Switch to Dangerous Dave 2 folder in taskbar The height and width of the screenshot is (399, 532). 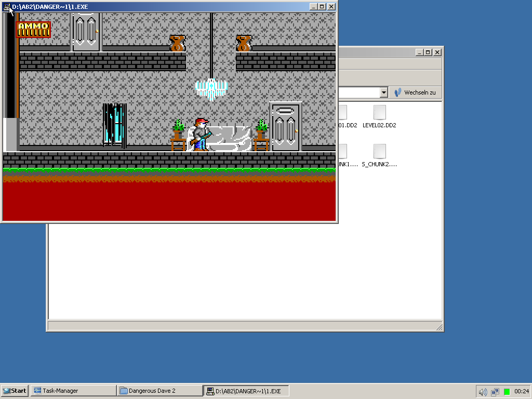tap(159, 391)
